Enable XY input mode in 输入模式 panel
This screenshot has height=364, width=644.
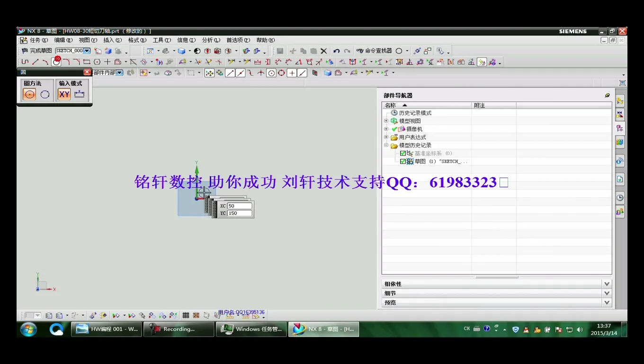[x=64, y=94]
